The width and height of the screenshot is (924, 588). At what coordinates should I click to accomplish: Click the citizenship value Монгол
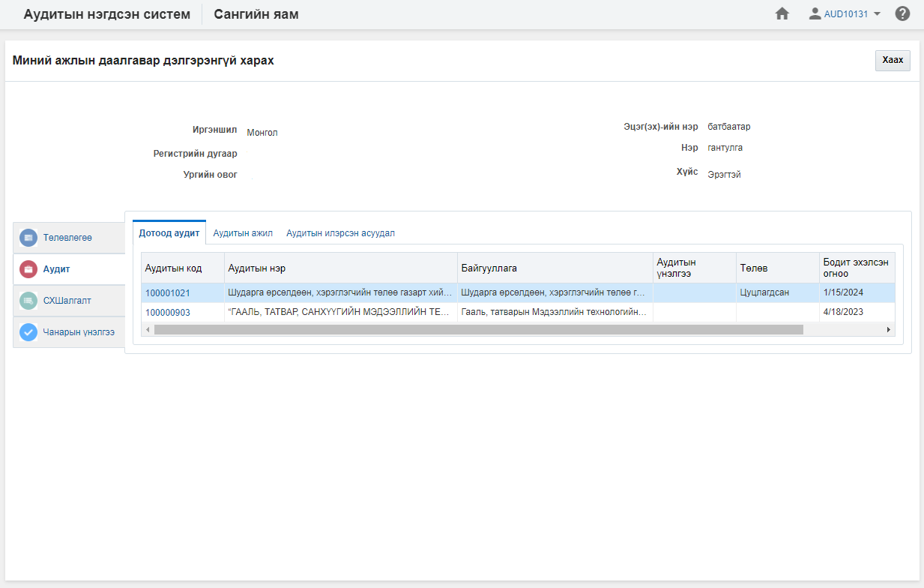[262, 133]
